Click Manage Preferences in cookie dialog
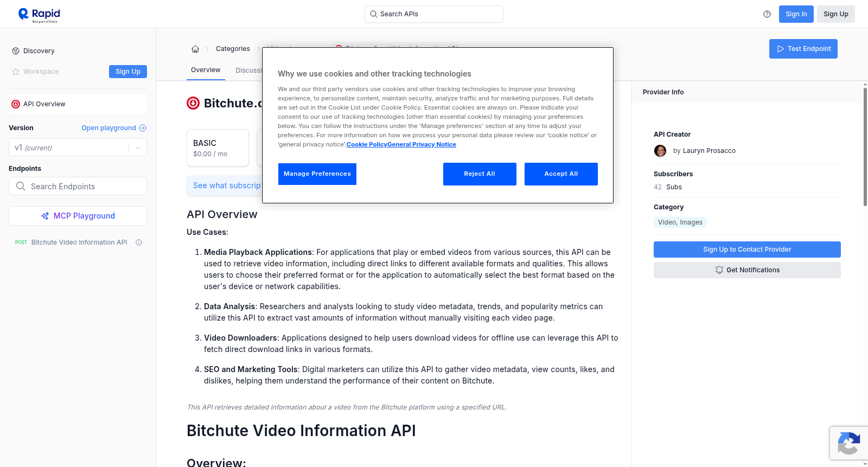The image size is (868, 467). tap(317, 174)
